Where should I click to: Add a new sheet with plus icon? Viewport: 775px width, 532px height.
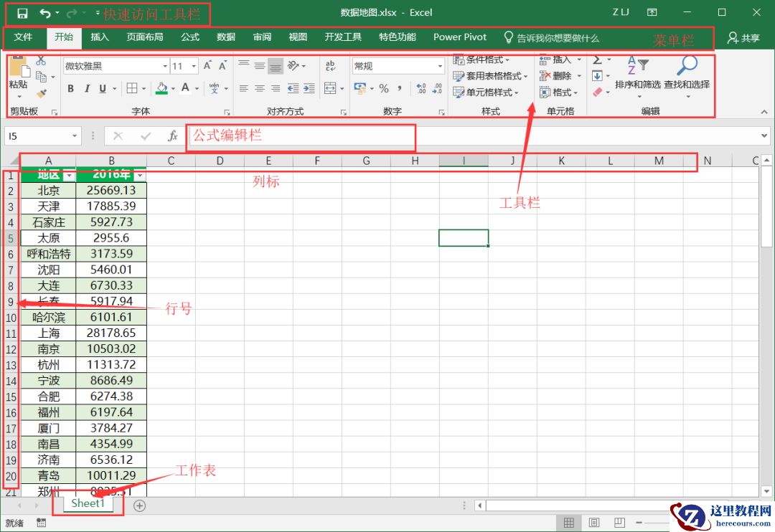pyautogui.click(x=140, y=505)
